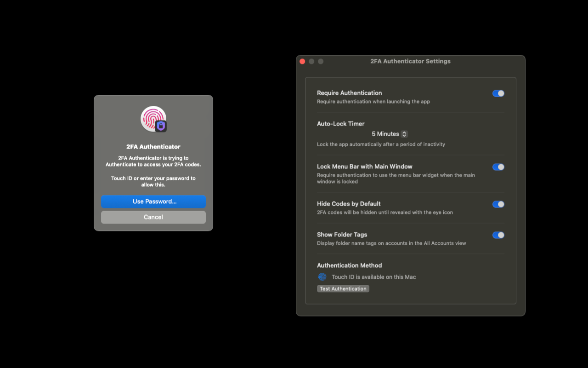Click Use Password in the authentication prompt
This screenshot has width=588, height=368.
point(153,201)
